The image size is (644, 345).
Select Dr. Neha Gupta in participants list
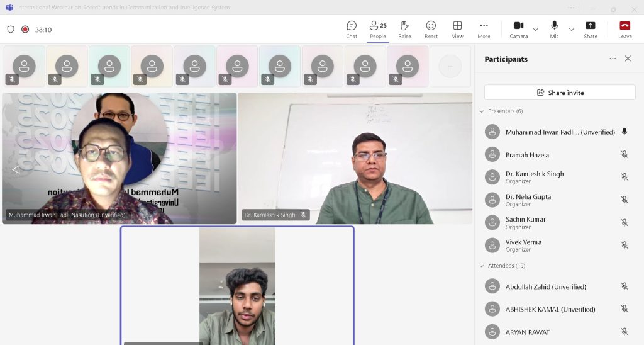(528, 200)
